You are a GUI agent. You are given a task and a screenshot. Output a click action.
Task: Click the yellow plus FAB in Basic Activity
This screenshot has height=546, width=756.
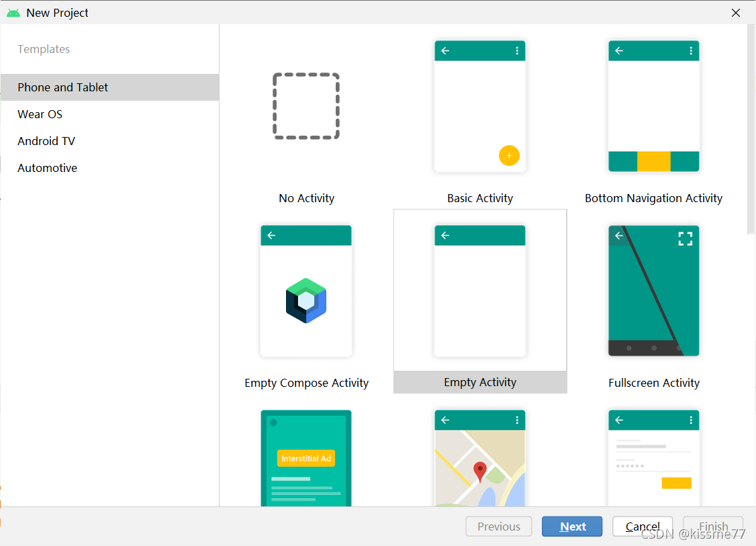tap(509, 155)
